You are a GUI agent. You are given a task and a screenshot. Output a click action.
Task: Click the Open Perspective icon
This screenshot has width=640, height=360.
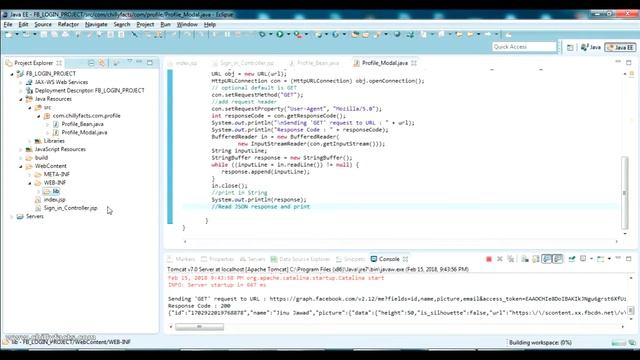click(x=570, y=48)
